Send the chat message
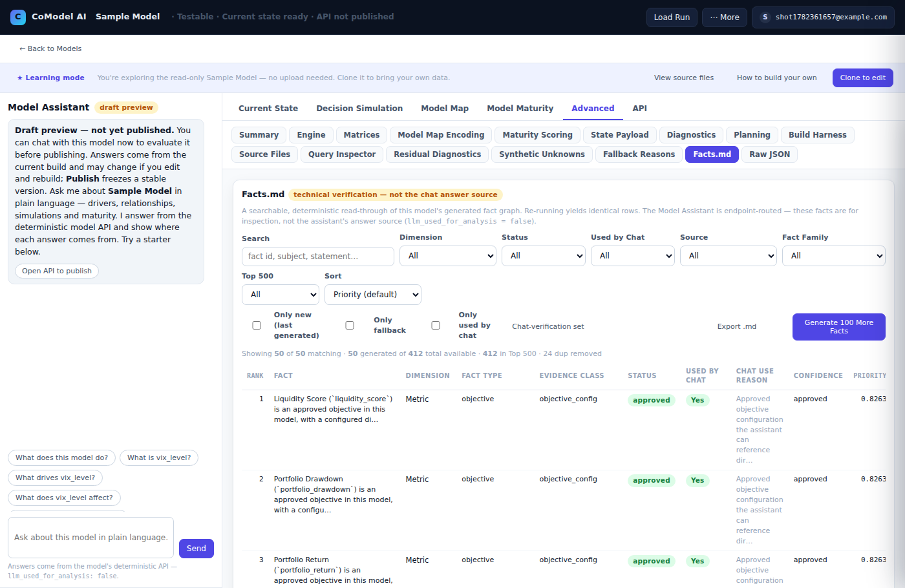 (197, 549)
